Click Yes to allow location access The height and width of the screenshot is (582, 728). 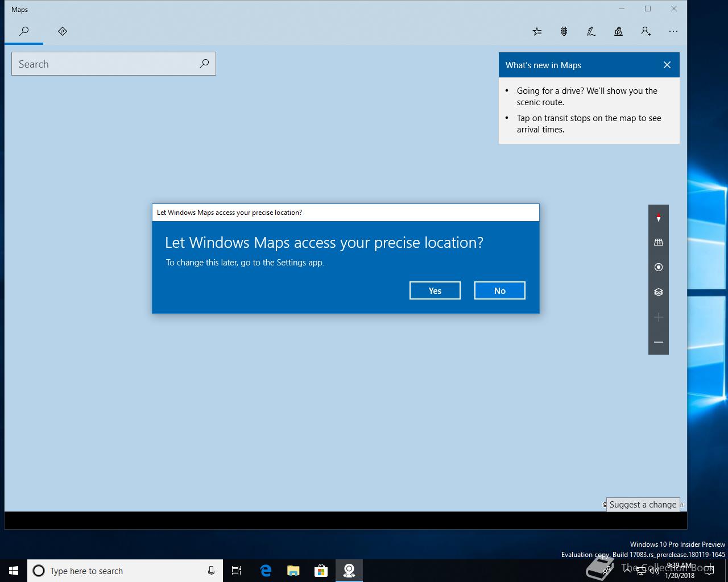point(435,290)
